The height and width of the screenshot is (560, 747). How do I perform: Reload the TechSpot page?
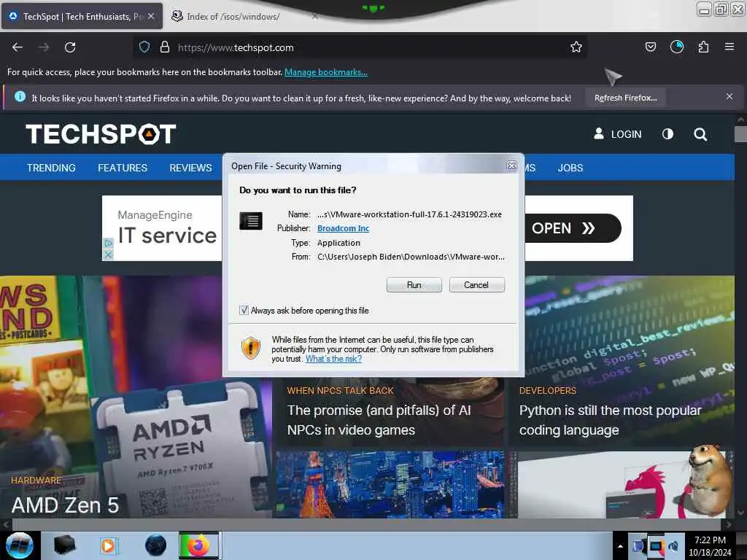pyautogui.click(x=70, y=47)
